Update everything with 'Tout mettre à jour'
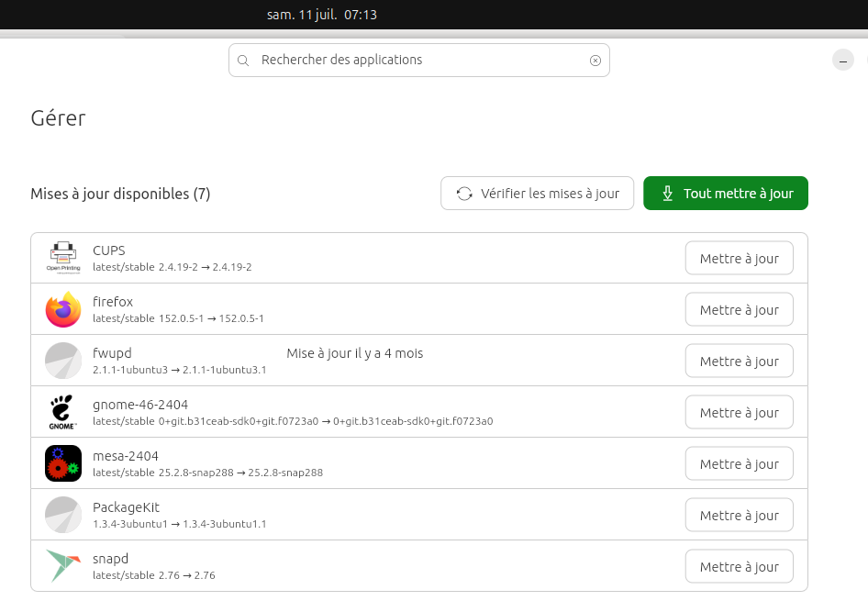Viewport: 868px width, 612px height. pyautogui.click(x=725, y=193)
